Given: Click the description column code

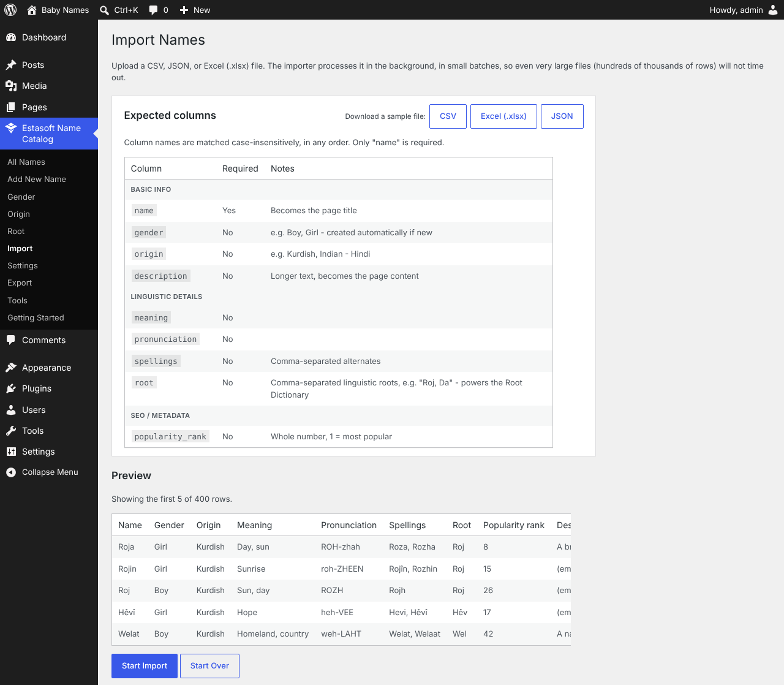Looking at the screenshot, I should click(160, 276).
